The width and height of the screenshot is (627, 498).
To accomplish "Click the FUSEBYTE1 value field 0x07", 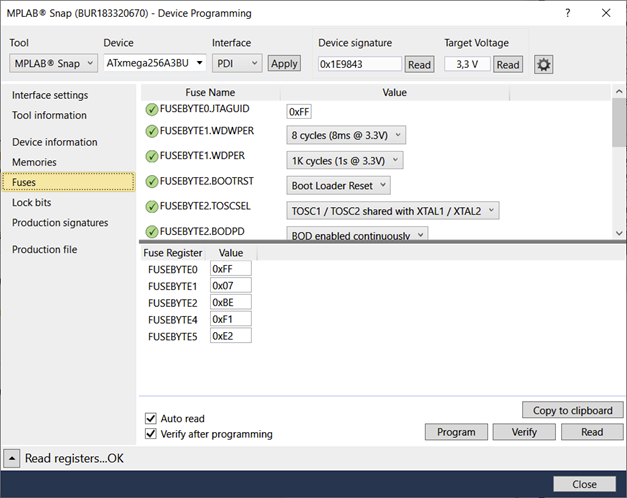I will click(x=231, y=286).
